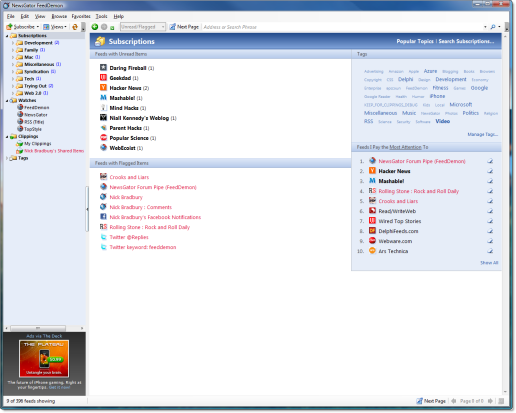The image size is (516, 413).
Task: Click the Daring Fireball feed icon
Action: point(103,67)
